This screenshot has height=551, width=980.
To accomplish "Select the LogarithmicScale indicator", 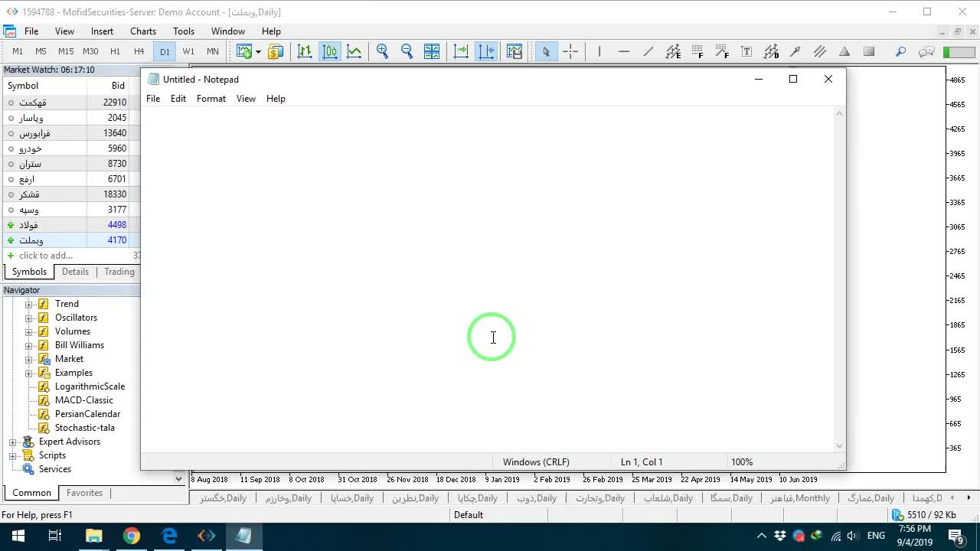I will click(90, 386).
